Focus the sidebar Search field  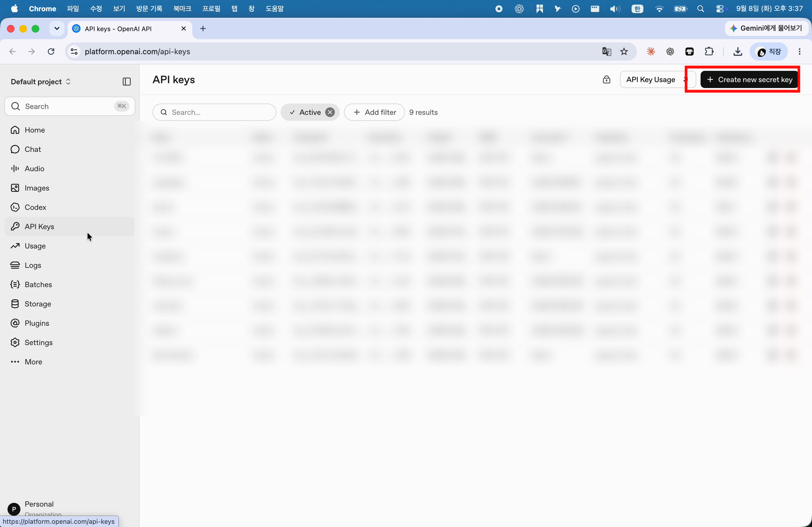click(x=70, y=106)
